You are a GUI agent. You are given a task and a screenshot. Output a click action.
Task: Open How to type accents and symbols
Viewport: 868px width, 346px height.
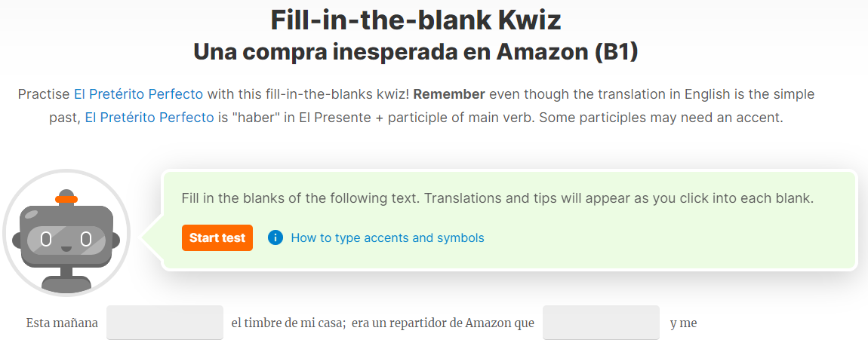pyautogui.click(x=387, y=237)
